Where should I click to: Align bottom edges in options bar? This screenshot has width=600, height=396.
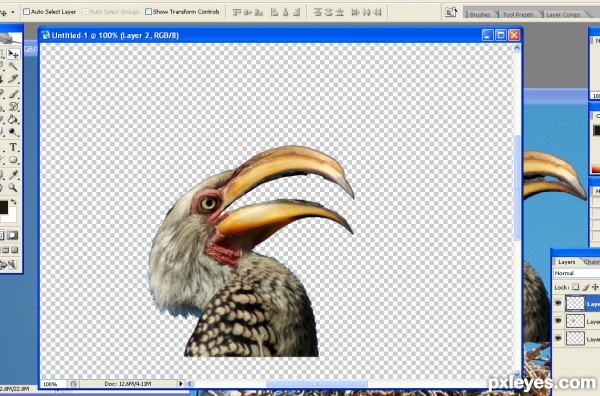259,12
